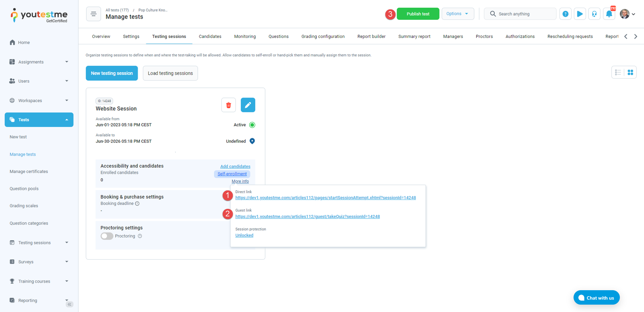This screenshot has height=312, width=644.
Task: Toggle the hamburger menu button
Action: click(93, 14)
